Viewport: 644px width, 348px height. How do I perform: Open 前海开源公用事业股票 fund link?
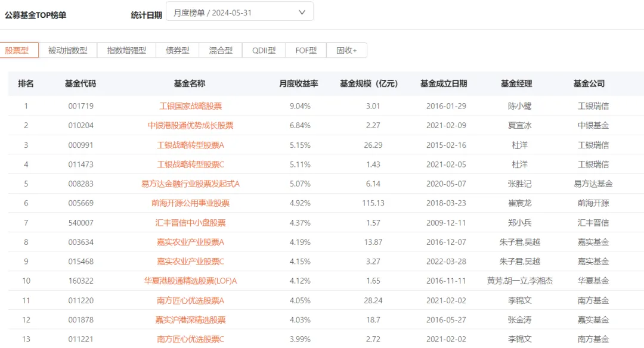tap(192, 203)
